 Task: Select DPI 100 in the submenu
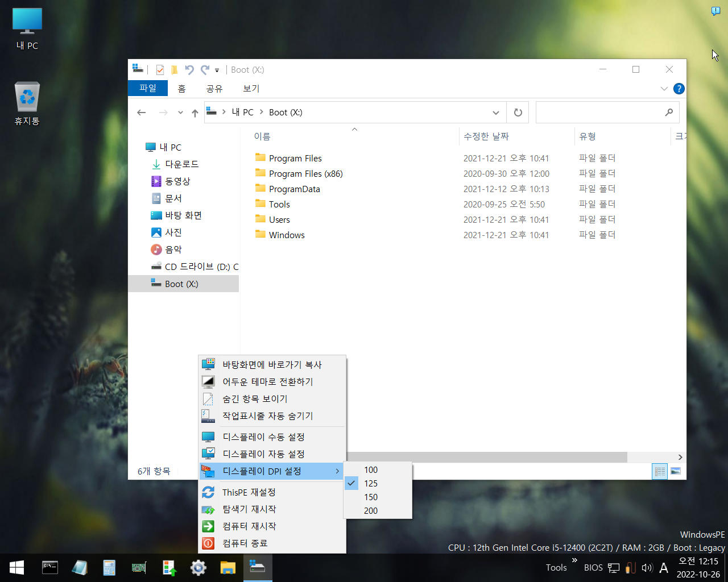coord(378,469)
